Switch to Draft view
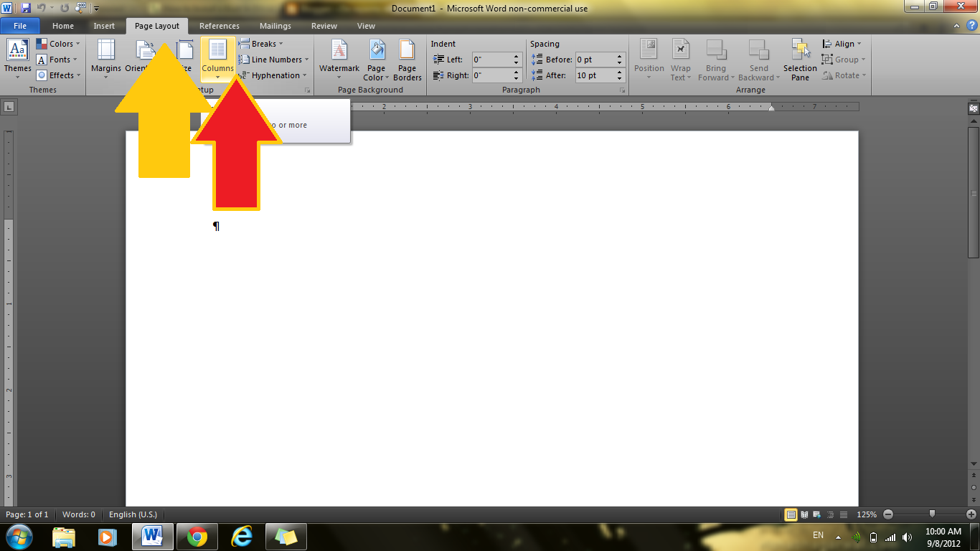Image resolution: width=980 pixels, height=551 pixels. click(843, 514)
